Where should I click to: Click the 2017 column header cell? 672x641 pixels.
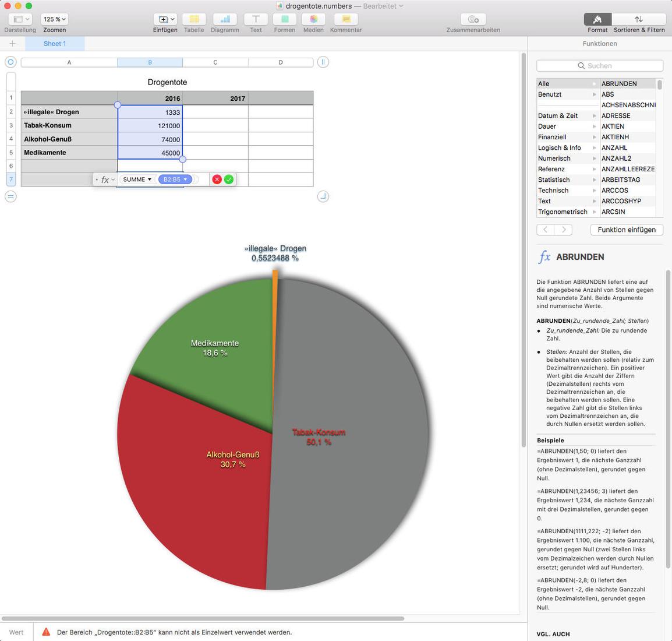point(215,98)
